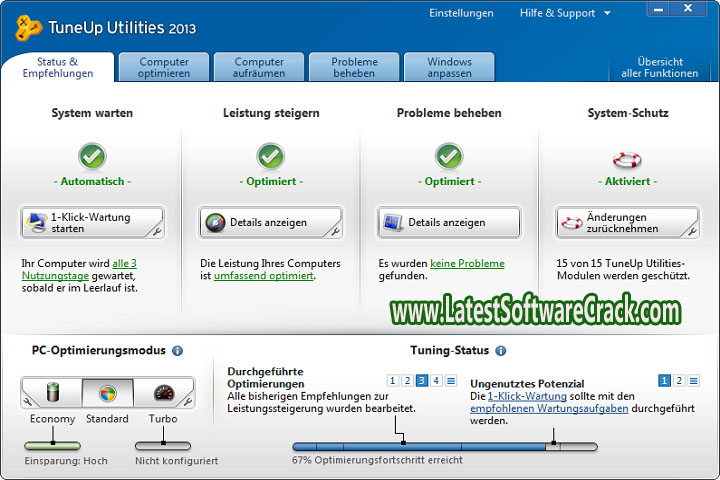Open wrench settings on Änderungen zurücknehmen button
The width and height of the screenshot is (720, 480).
[692, 232]
